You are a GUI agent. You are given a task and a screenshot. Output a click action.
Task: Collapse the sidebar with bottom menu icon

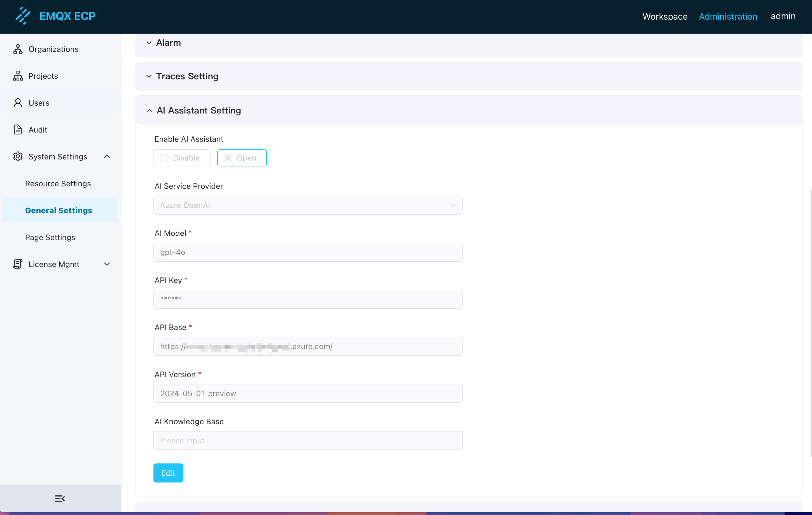60,498
